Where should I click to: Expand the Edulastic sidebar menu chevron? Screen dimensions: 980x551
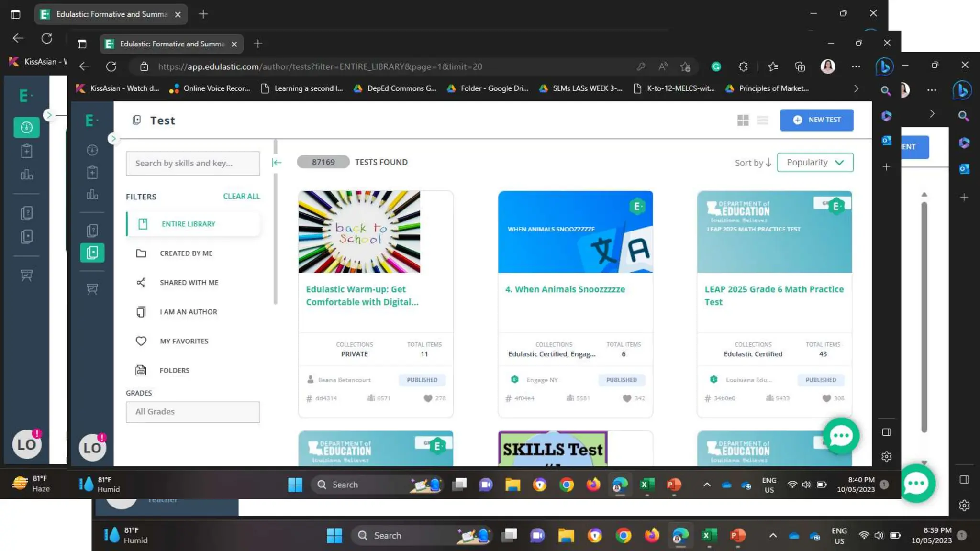113,139
